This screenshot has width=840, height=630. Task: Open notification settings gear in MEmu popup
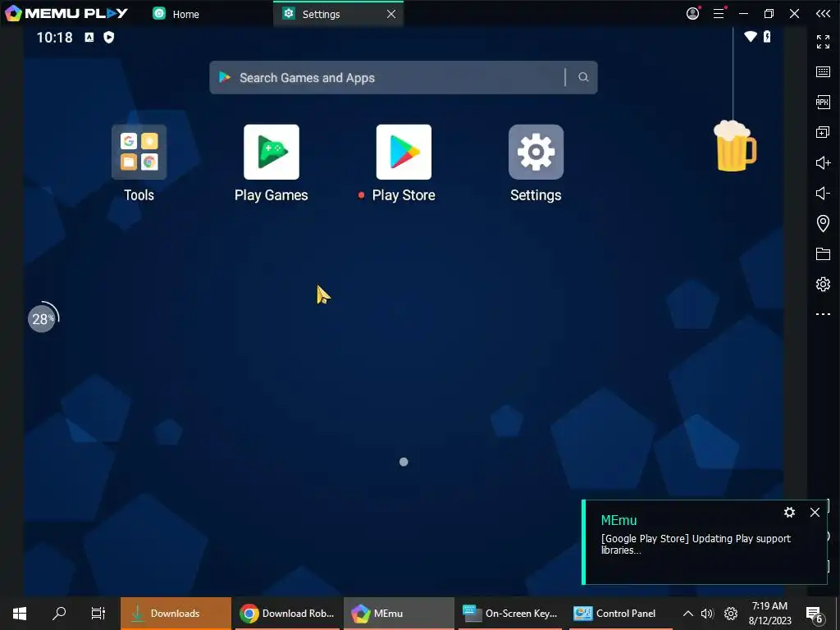789,512
